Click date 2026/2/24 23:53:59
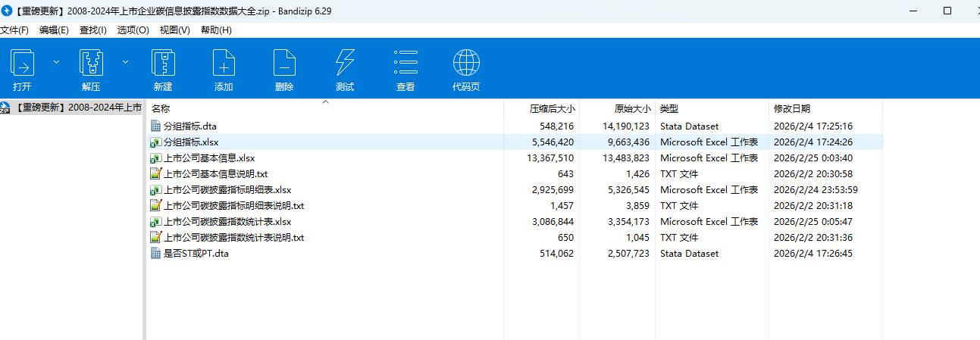Viewport: 980px width, 340px height. pos(816,190)
